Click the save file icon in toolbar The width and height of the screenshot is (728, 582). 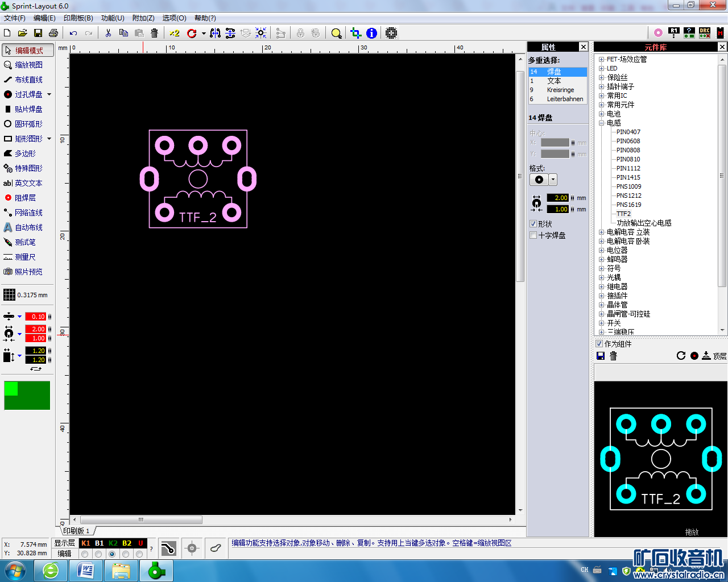click(38, 33)
